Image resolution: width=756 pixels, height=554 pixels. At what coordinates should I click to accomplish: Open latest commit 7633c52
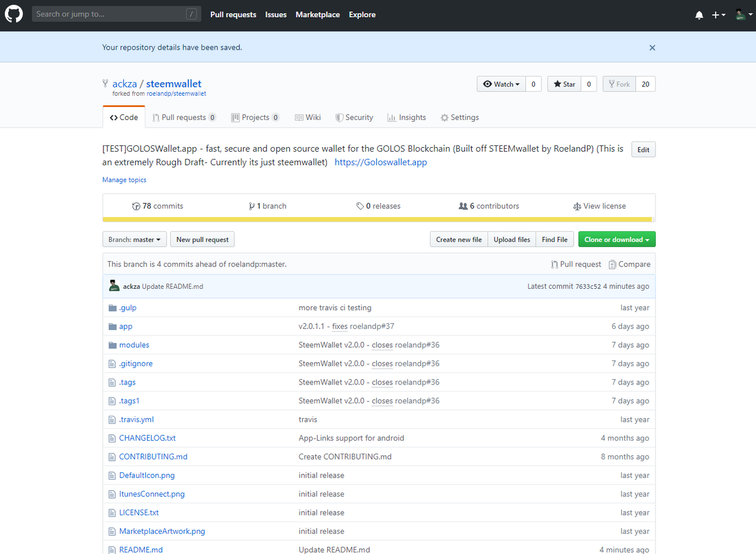[x=588, y=286]
